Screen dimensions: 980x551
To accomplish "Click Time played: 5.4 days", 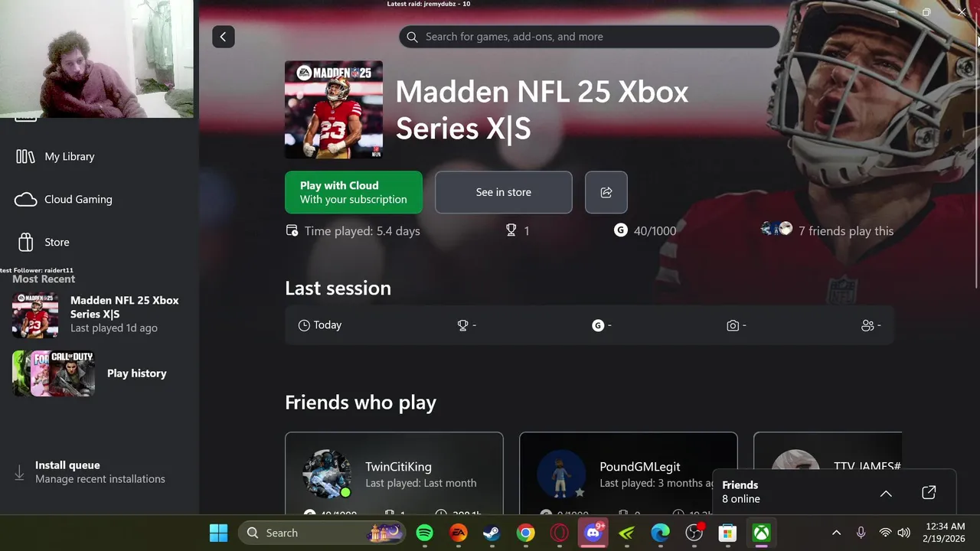I will coord(353,230).
